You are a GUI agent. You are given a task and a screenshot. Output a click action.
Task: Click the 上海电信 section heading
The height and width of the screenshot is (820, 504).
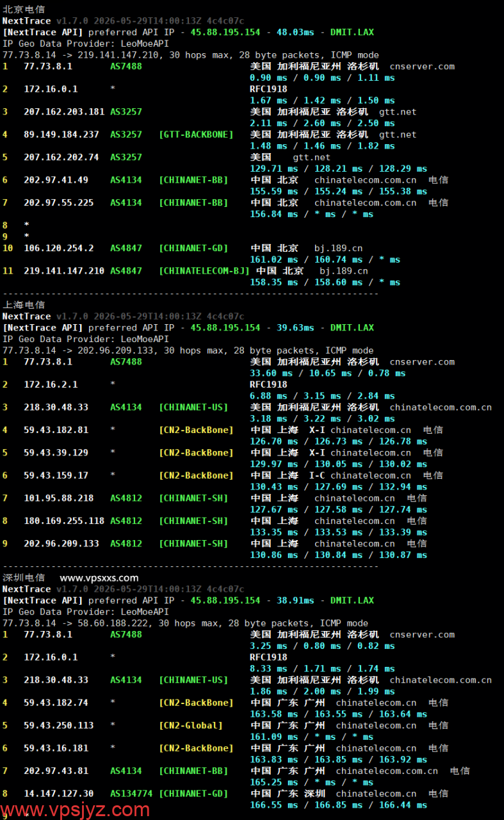click(24, 305)
